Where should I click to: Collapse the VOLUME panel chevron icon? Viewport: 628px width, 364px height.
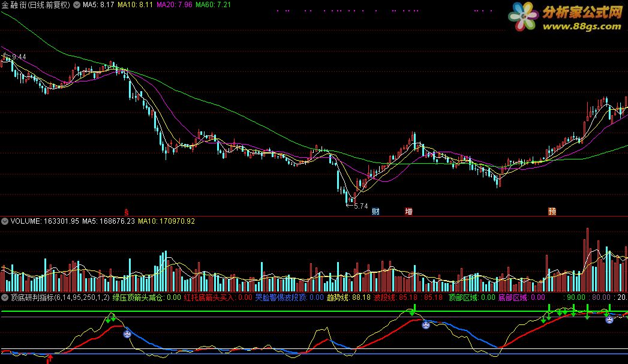click(x=5, y=221)
